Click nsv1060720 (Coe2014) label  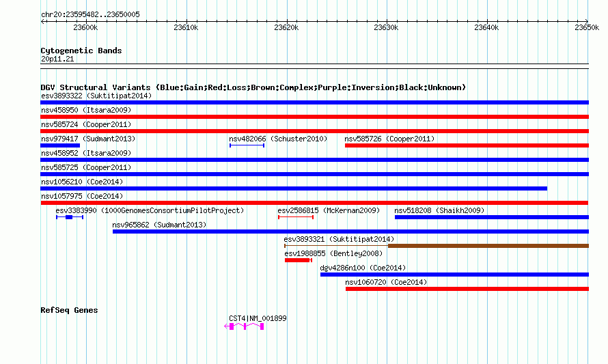pyautogui.click(x=386, y=282)
